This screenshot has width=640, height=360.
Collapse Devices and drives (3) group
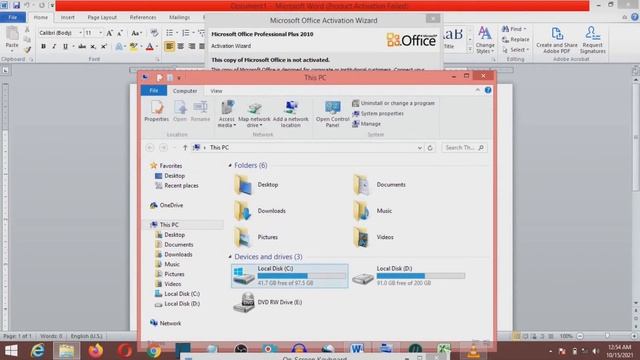point(230,257)
